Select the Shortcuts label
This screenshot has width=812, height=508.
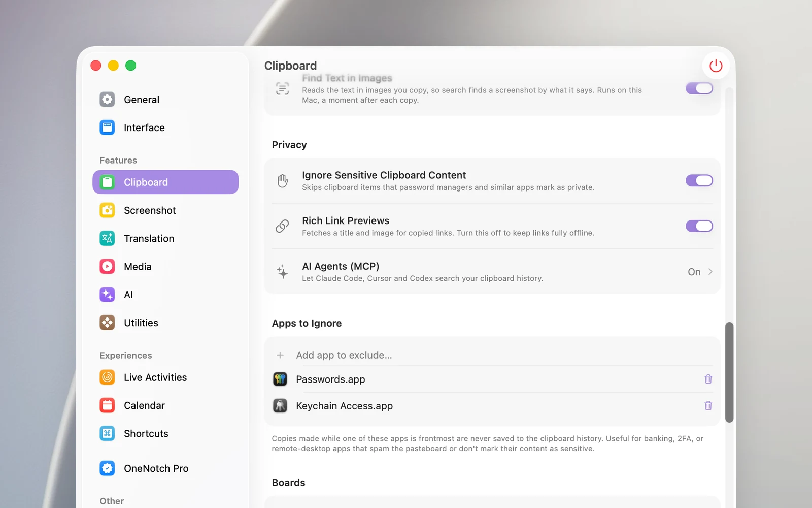146,433
